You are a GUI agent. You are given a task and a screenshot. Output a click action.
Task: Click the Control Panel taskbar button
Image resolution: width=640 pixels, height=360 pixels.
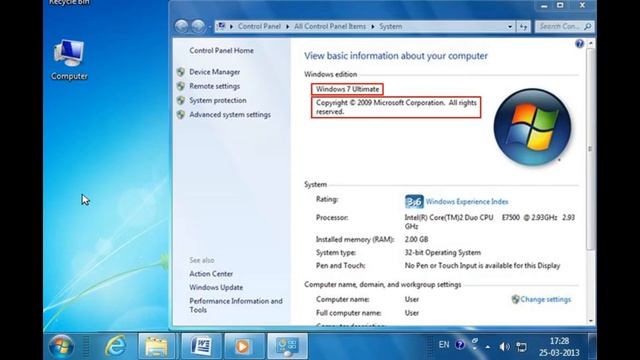point(287,346)
